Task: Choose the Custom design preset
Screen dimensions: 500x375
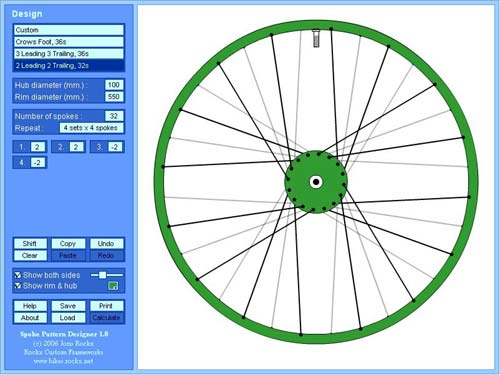Action: (69, 30)
